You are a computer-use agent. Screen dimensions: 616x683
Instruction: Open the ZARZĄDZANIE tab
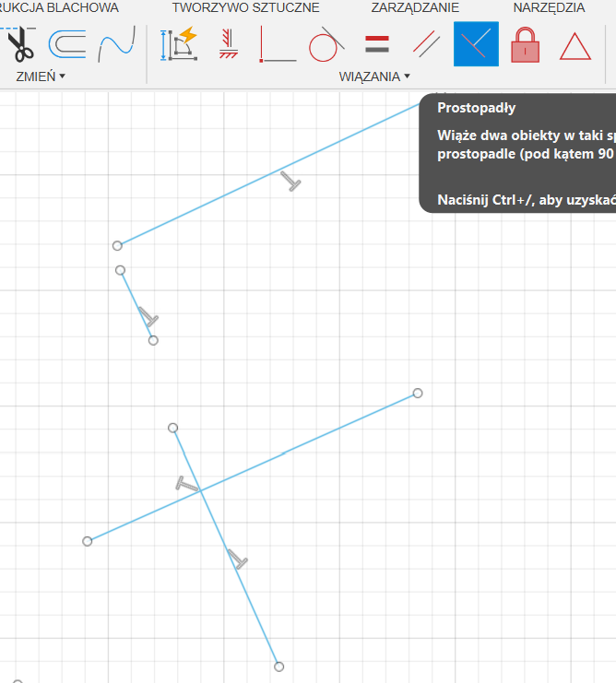pyautogui.click(x=415, y=7)
